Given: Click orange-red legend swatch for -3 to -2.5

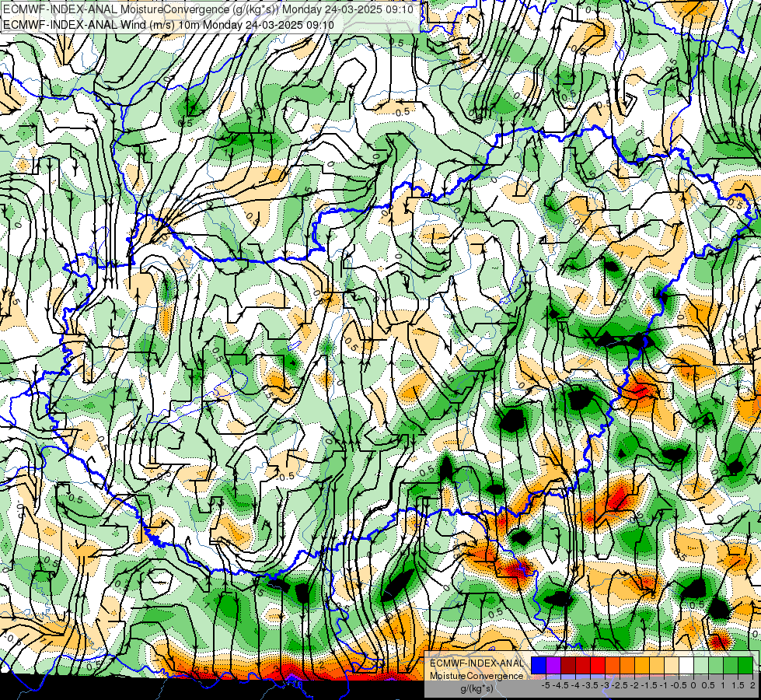Looking at the screenshot, I should tap(613, 665).
